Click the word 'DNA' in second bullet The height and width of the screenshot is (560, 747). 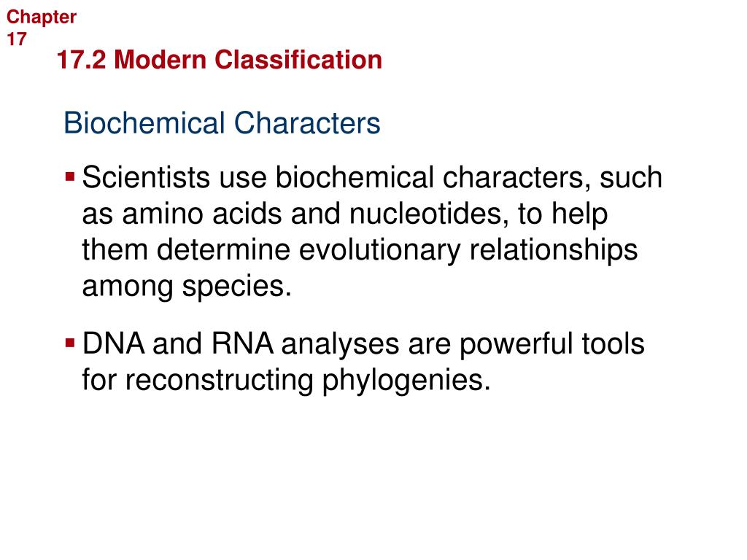pos(113,343)
